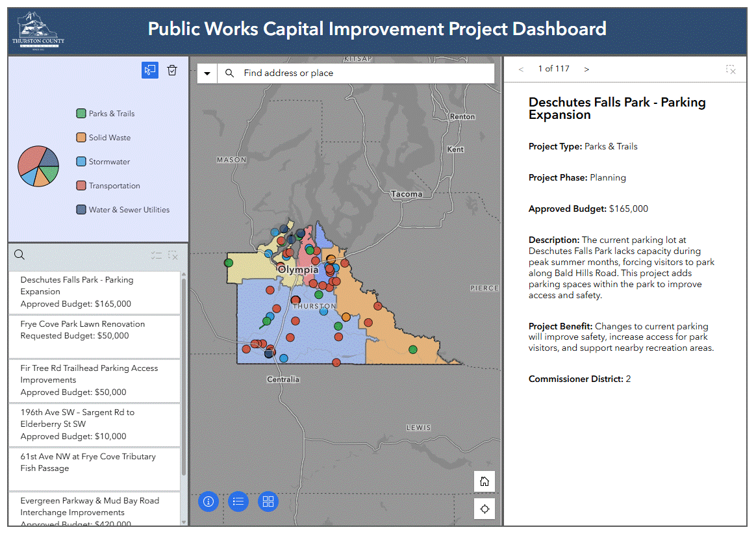Go to next project record arrow
This screenshot has width=756, height=534.
tap(586, 69)
